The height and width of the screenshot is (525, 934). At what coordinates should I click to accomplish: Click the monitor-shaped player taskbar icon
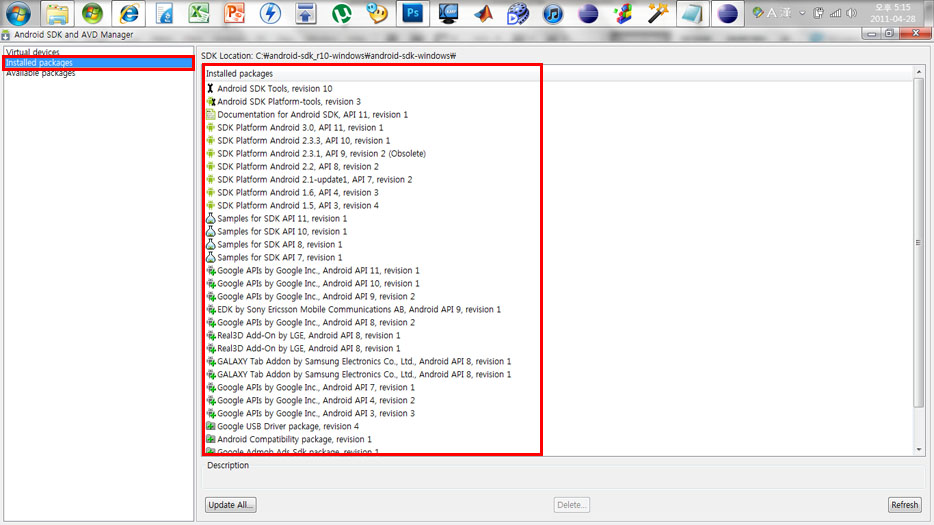pyautogui.click(x=448, y=13)
